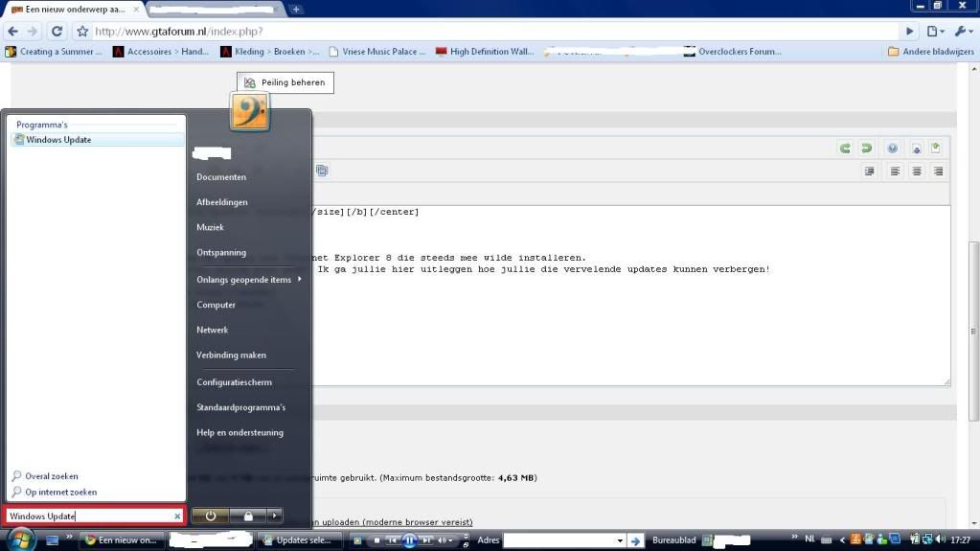
Task: Click the gtaforum.nl URL field
Action: 493,32
